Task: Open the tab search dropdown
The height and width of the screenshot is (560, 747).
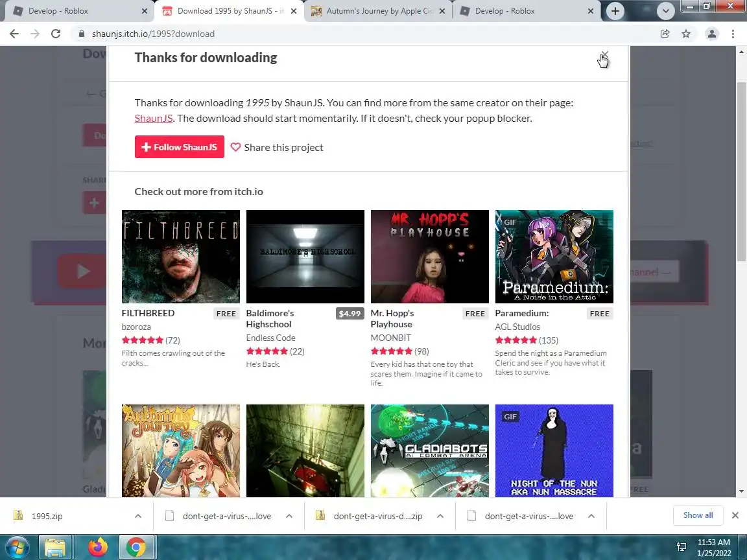Action: point(665,11)
